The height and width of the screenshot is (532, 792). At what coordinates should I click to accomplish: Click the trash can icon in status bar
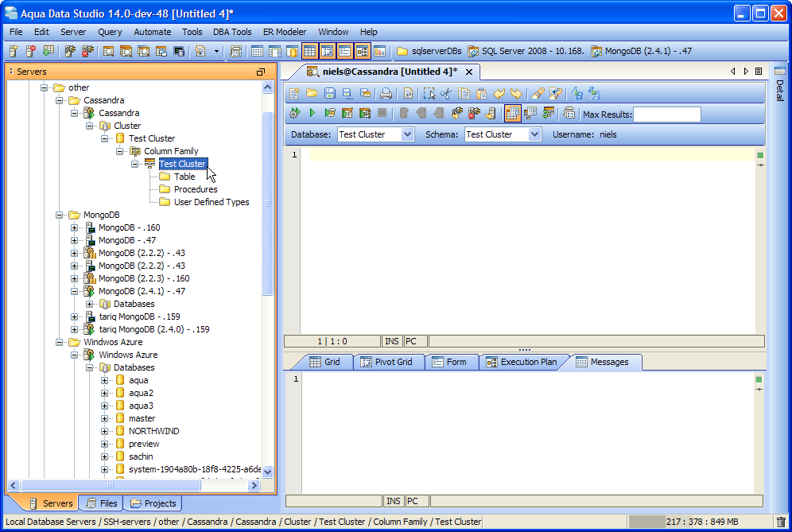point(781,522)
